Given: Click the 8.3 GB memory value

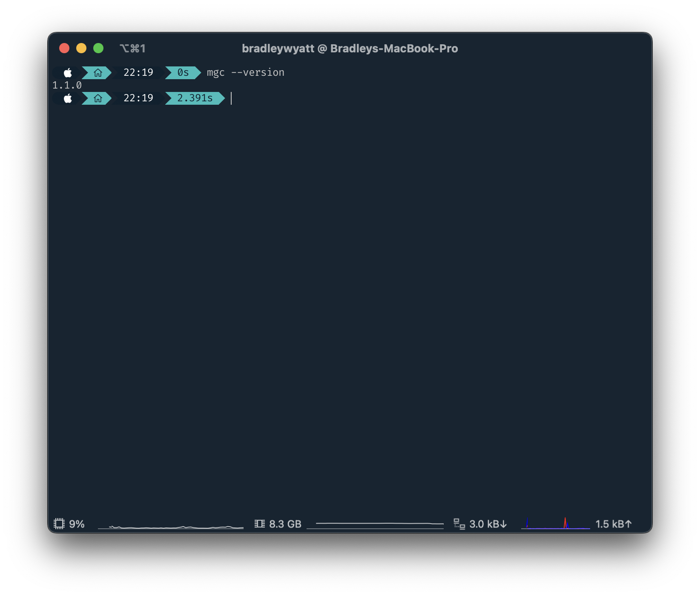Looking at the screenshot, I should coord(285,524).
